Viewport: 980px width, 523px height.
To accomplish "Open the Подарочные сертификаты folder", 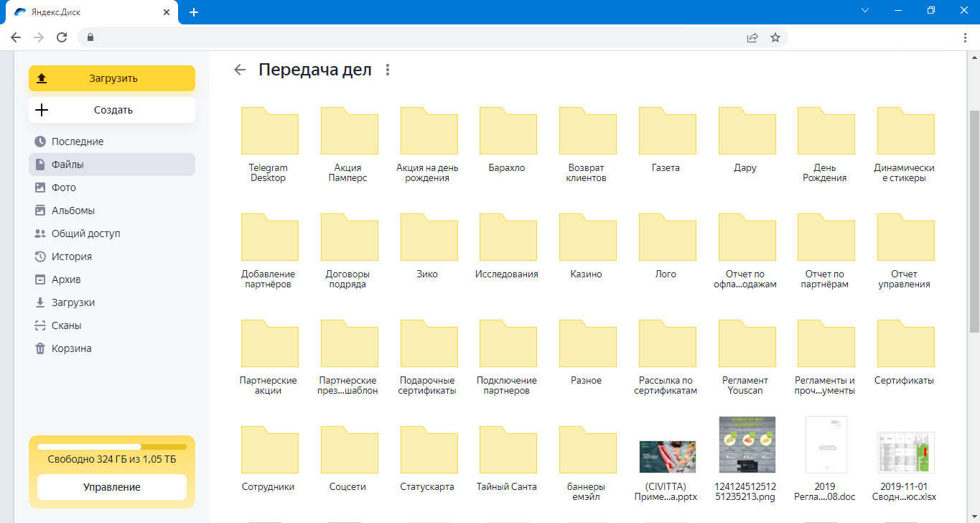I will click(x=429, y=343).
